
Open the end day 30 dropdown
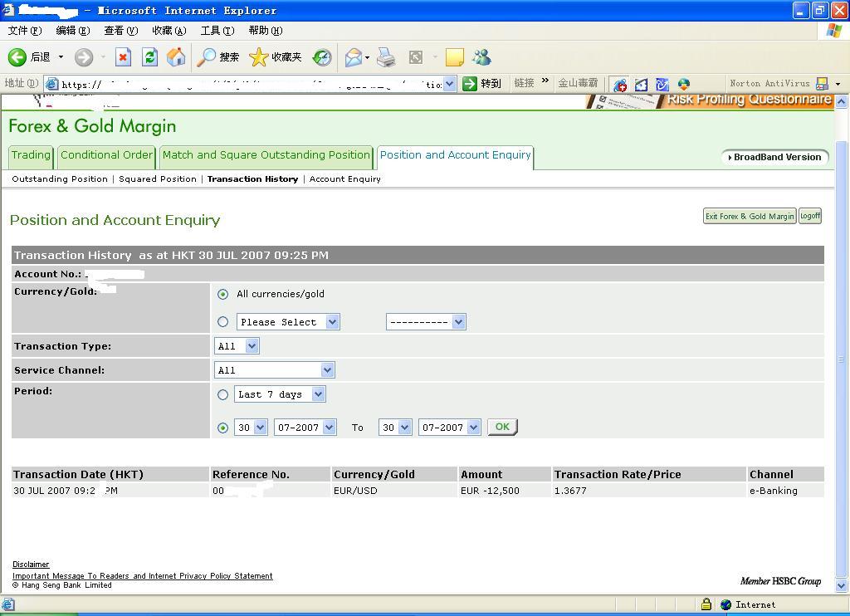pyautogui.click(x=395, y=428)
